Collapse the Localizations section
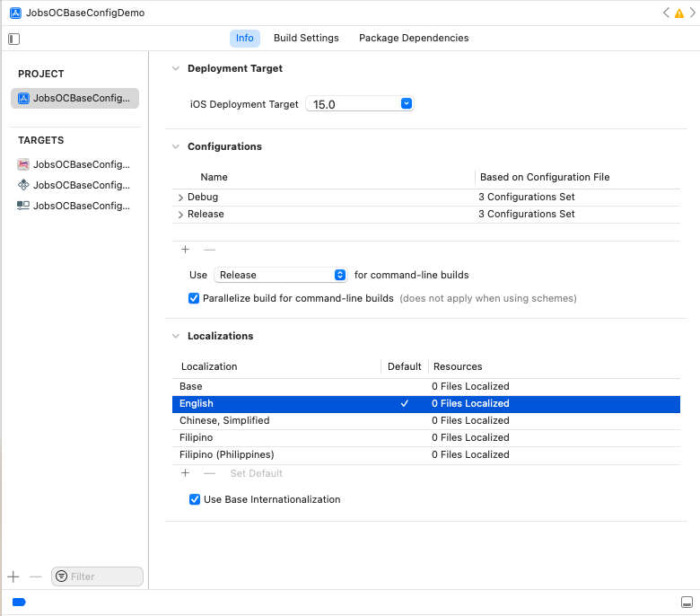 click(x=176, y=336)
